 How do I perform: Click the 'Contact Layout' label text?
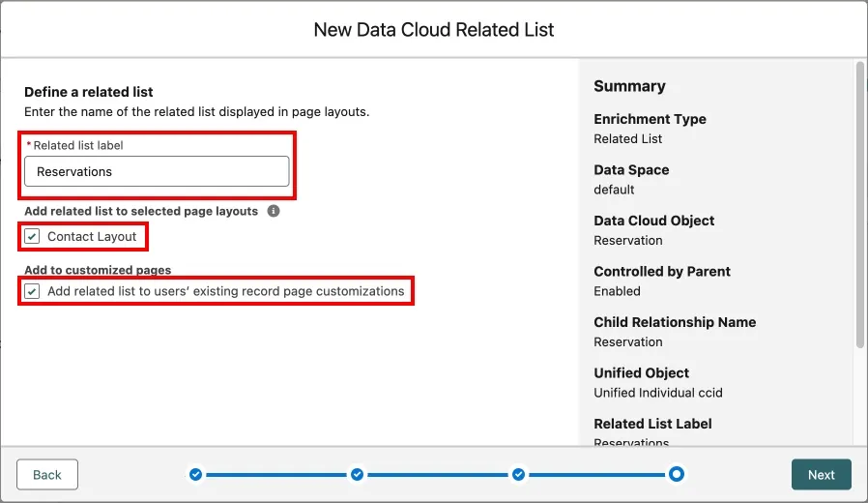(x=92, y=236)
